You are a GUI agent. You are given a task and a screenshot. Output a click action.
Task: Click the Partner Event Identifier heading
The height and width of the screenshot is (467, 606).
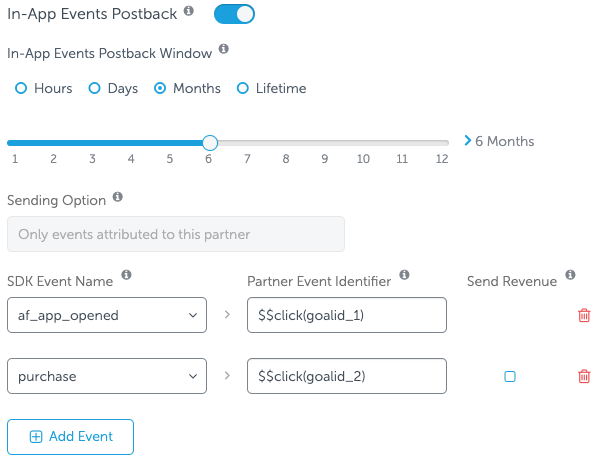(x=319, y=281)
